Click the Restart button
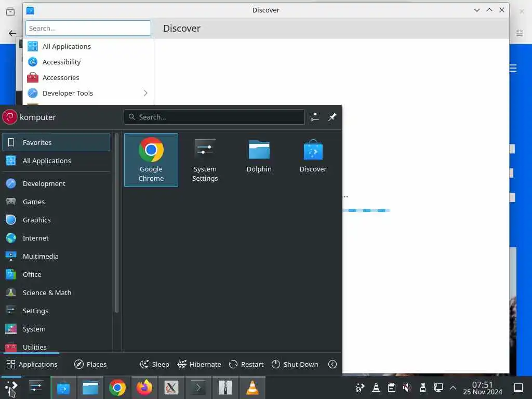The image size is (532, 399). [x=246, y=364]
